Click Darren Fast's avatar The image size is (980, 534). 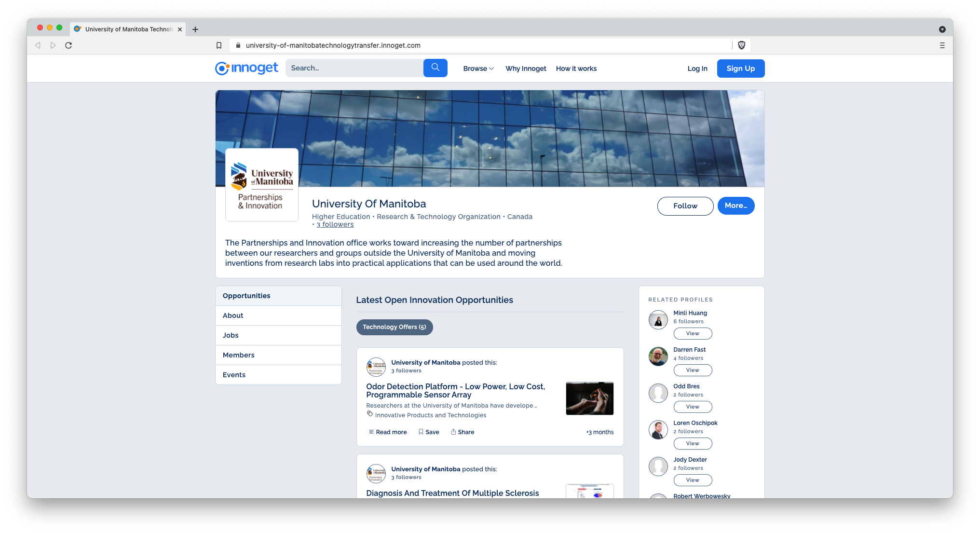tap(658, 356)
